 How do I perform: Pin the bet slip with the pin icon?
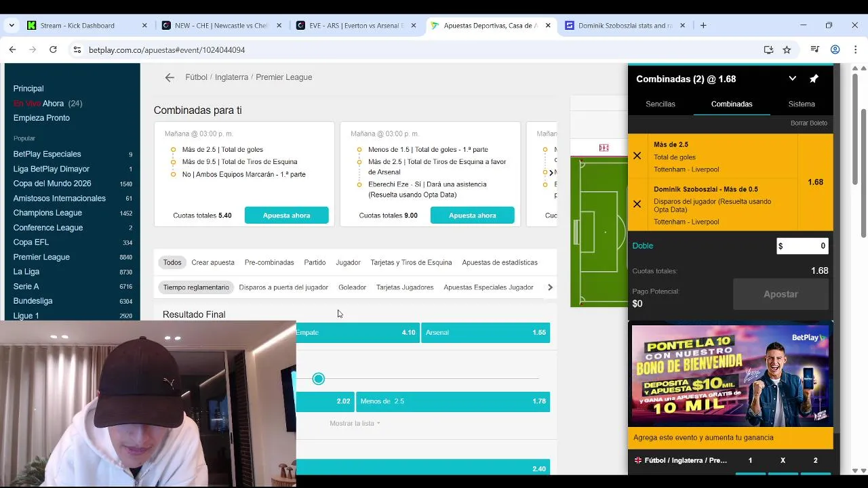pos(814,79)
